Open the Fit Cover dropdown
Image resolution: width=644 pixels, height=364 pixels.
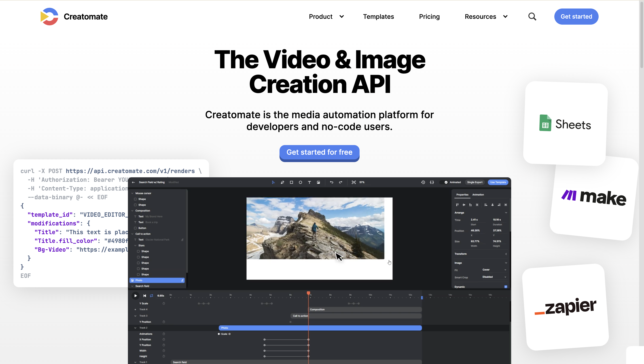(x=494, y=270)
